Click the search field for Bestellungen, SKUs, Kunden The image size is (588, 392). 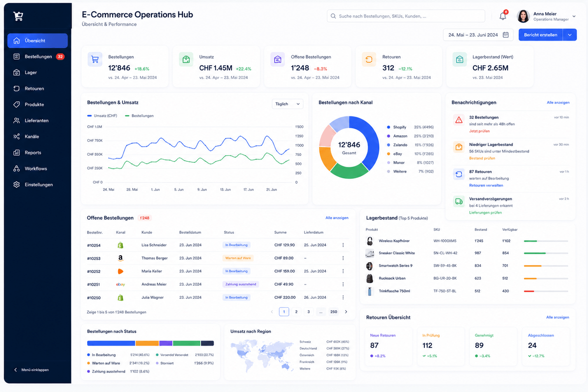click(406, 16)
